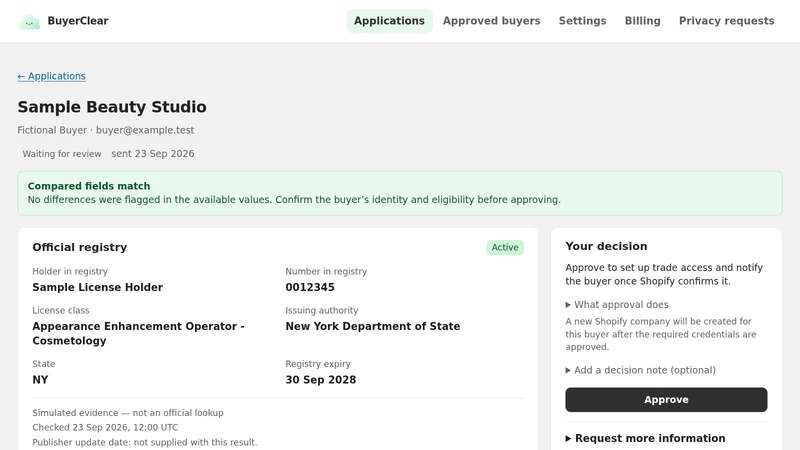Click 'Compared fields match' banner title

tap(89, 186)
